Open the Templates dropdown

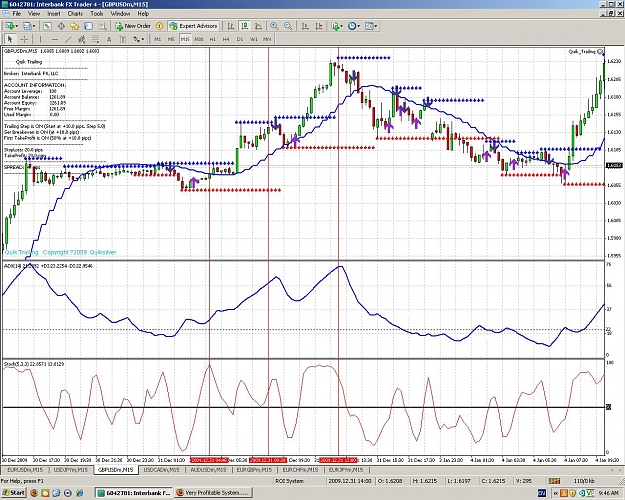pos(371,26)
